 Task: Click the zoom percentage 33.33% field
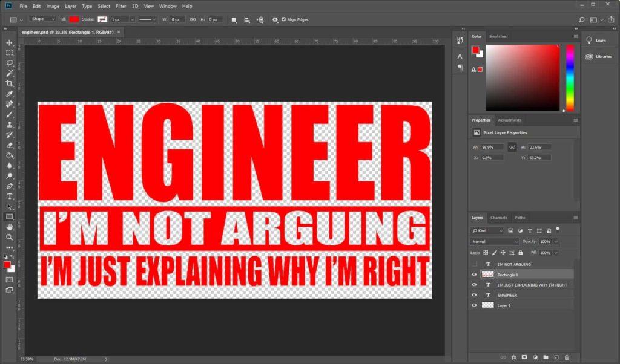coord(28,359)
